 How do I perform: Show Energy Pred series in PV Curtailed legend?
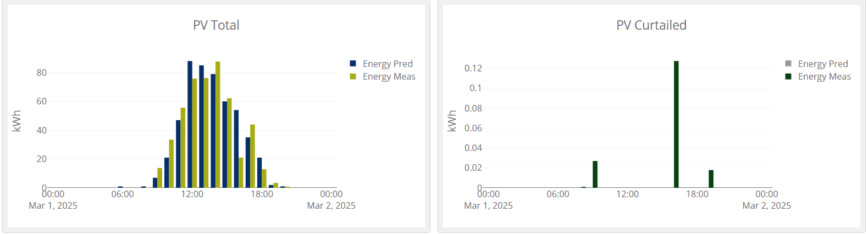tap(822, 64)
